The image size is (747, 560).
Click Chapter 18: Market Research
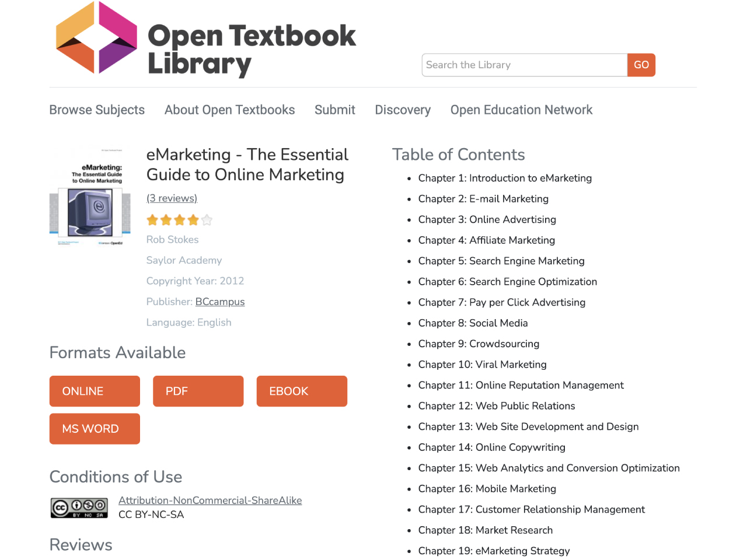point(486,530)
